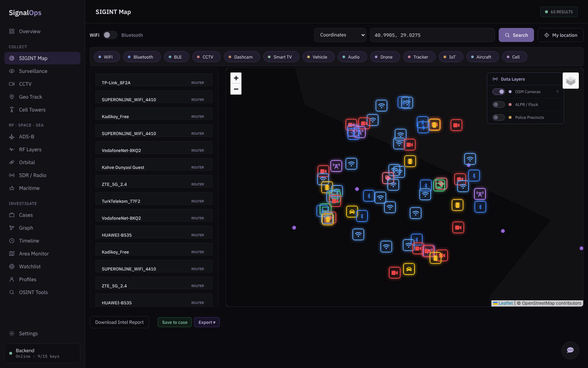This screenshot has width=588, height=368.
Task: Disable the OSM Cameras layer
Action: tap(499, 92)
